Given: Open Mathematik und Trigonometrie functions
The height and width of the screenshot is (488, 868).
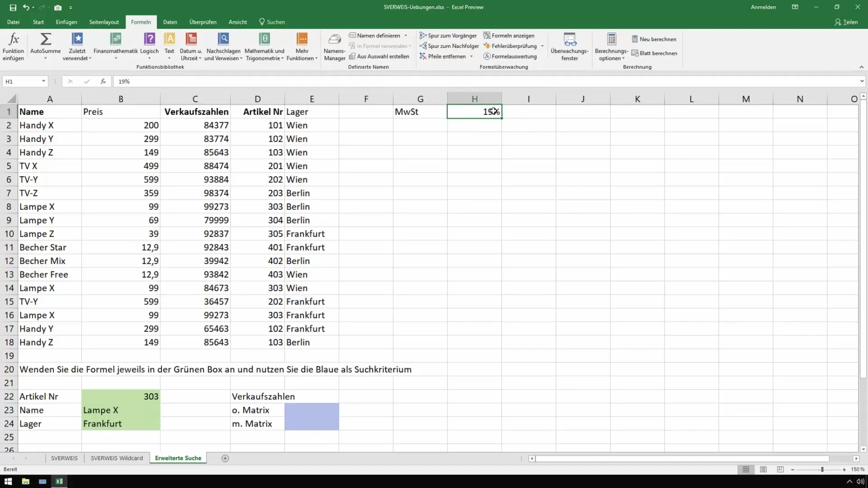Looking at the screenshot, I should tap(264, 46).
